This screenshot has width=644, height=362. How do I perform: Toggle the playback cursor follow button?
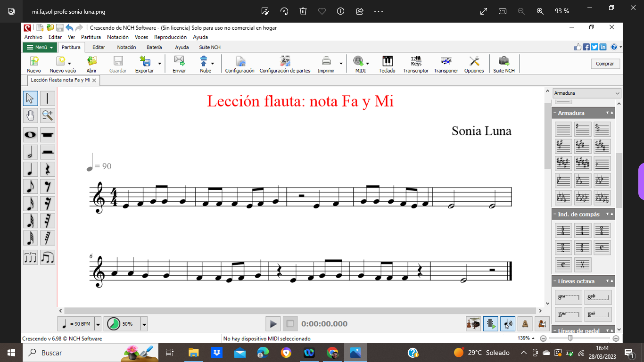coord(490,324)
